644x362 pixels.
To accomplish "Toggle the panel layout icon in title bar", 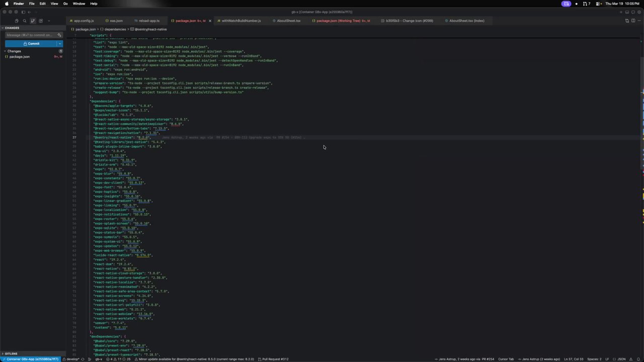I will coord(627,12).
